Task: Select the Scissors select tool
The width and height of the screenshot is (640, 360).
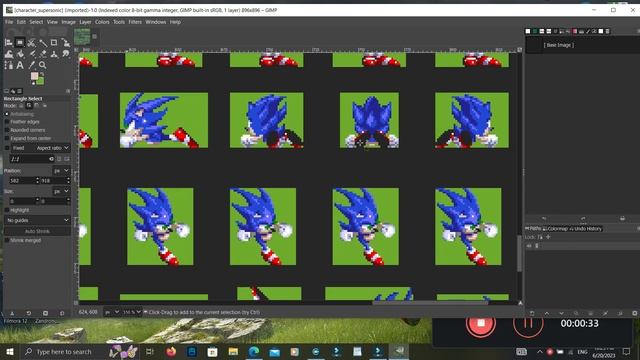Action: (31, 42)
